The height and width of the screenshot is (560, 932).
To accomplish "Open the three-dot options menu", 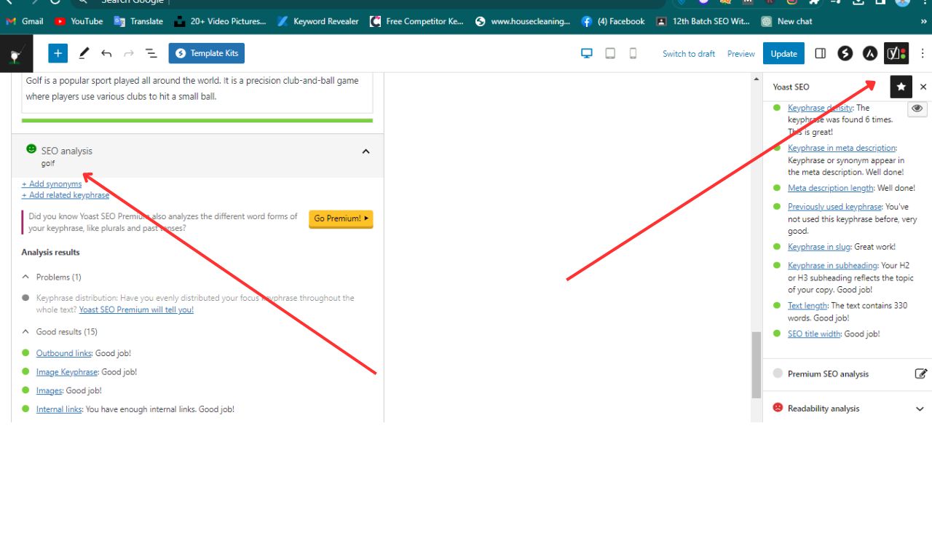I will 923,53.
